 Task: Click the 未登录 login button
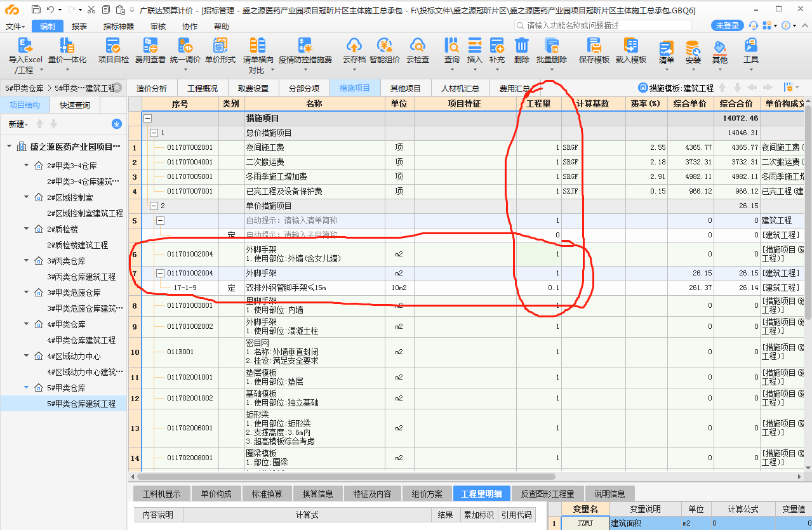[728, 26]
